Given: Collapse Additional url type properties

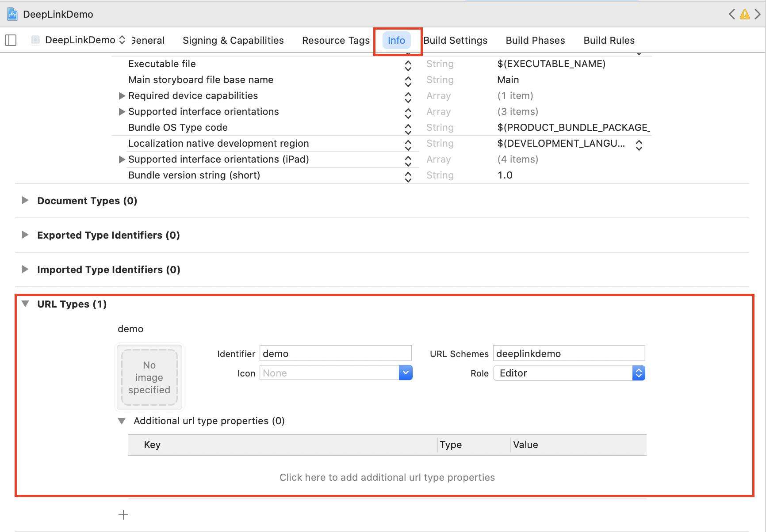Looking at the screenshot, I should pos(122,421).
